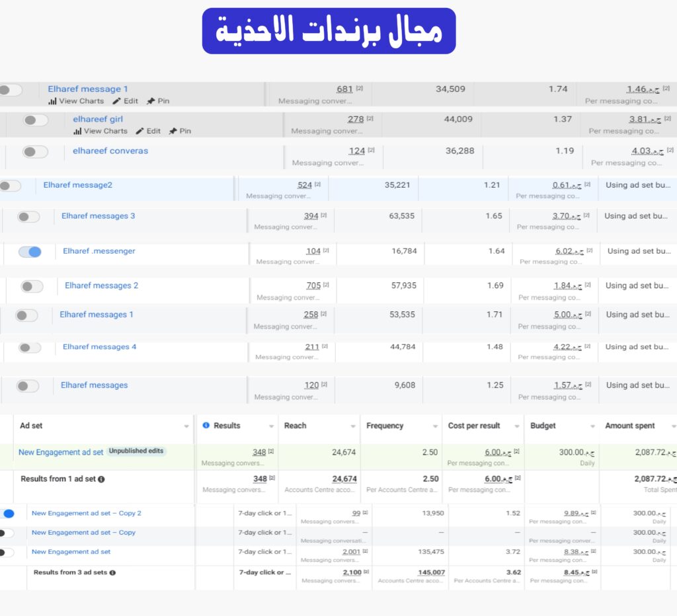Pin the elhareef girl campaign
This screenshot has height=616, width=677.
173,131
